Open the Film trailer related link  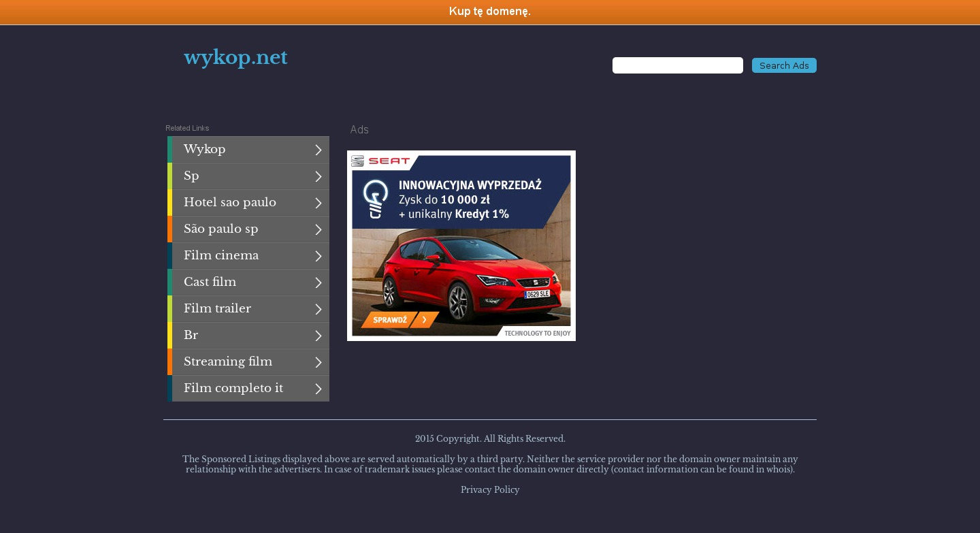pos(218,308)
